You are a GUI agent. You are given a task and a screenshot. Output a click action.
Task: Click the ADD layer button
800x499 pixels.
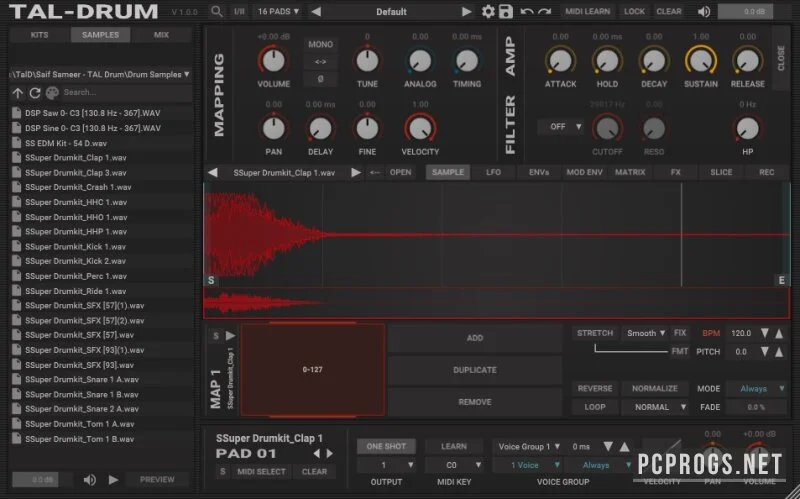click(474, 338)
